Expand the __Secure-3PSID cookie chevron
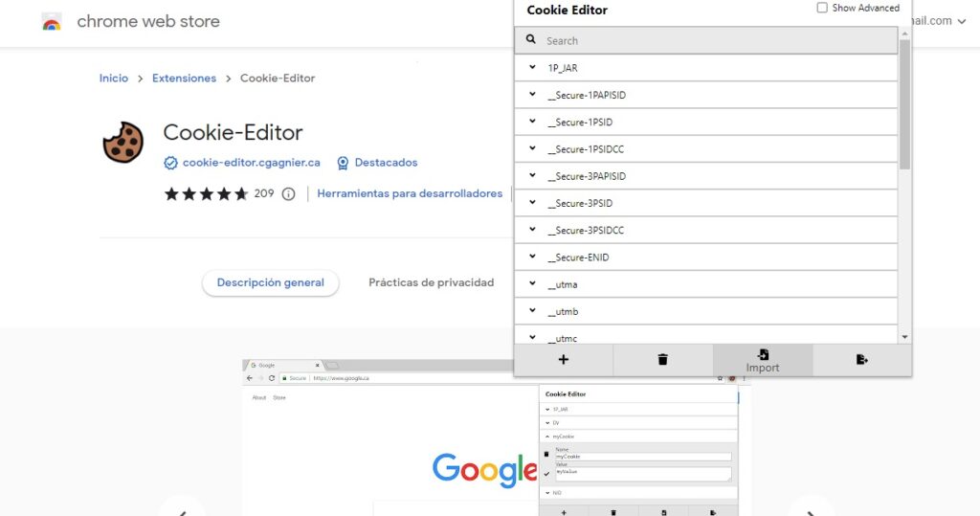 click(x=532, y=202)
